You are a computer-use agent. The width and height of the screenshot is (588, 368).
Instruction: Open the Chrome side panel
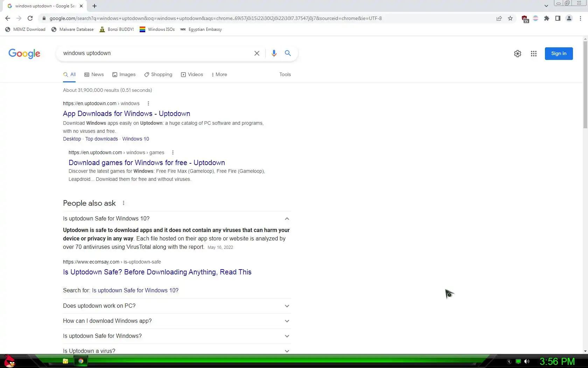(x=558, y=18)
